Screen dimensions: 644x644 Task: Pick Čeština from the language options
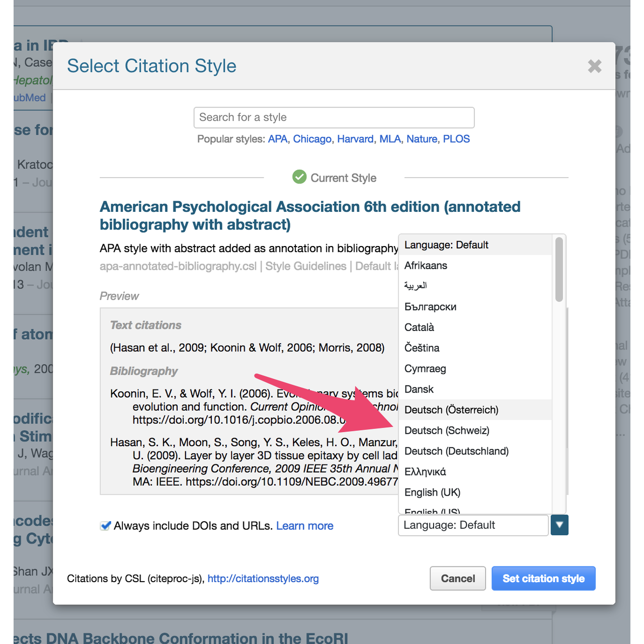422,348
